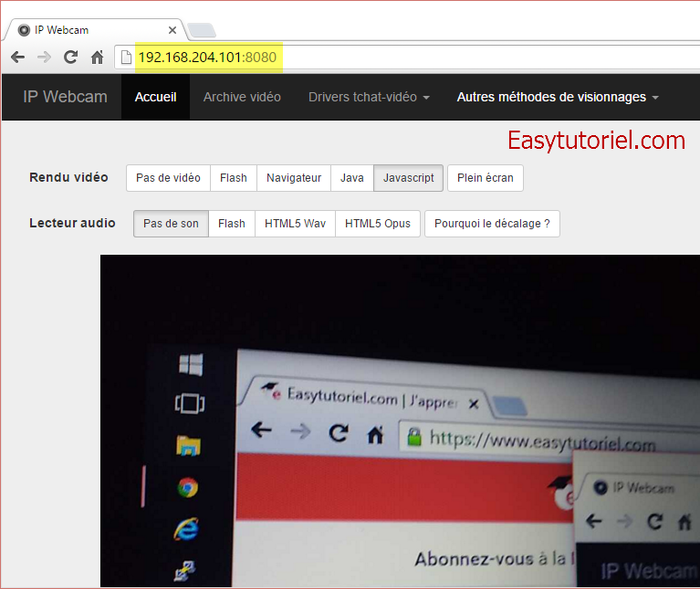This screenshot has height=589, width=700.
Task: Click the Plein écran button
Action: coord(486,178)
